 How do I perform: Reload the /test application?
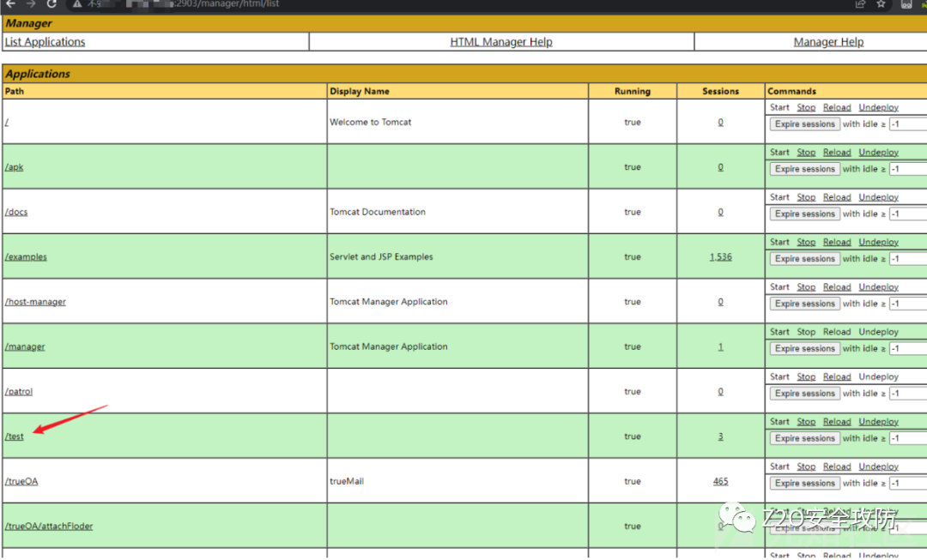837,422
